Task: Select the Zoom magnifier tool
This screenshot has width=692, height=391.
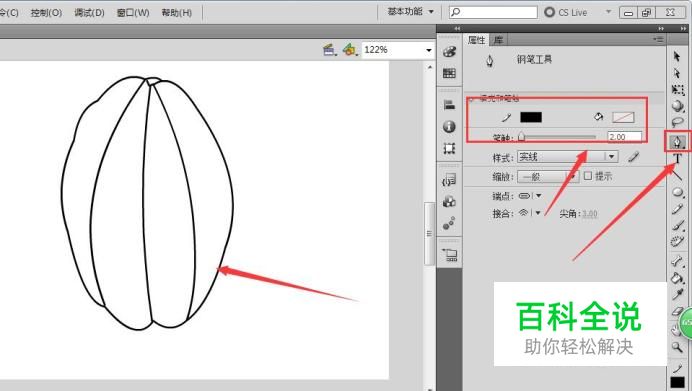Action: [x=677, y=347]
